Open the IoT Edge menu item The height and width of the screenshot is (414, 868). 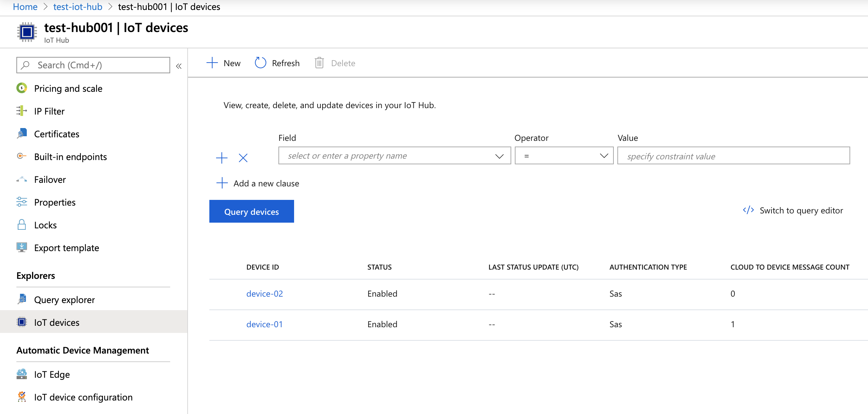tap(52, 374)
